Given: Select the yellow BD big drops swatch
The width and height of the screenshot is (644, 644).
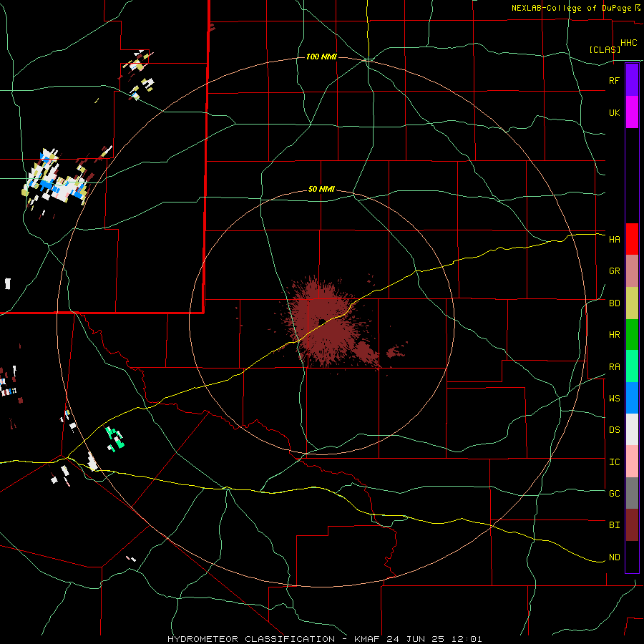Looking at the screenshot, I should pos(632,303).
